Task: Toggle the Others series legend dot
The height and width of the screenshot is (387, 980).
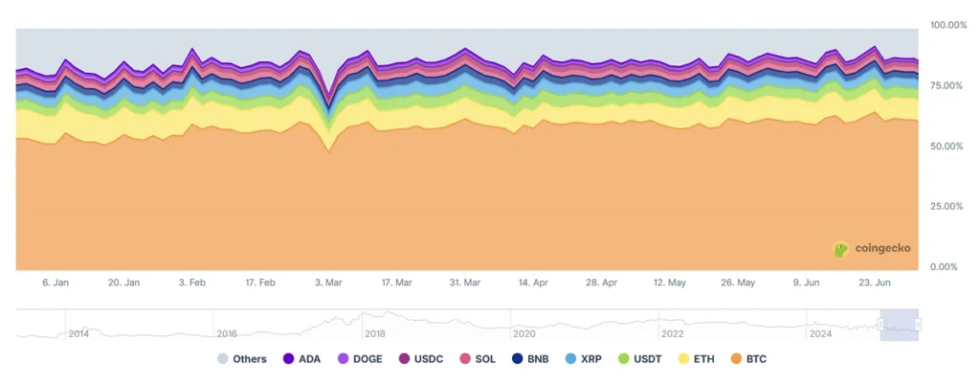Action: [x=223, y=359]
